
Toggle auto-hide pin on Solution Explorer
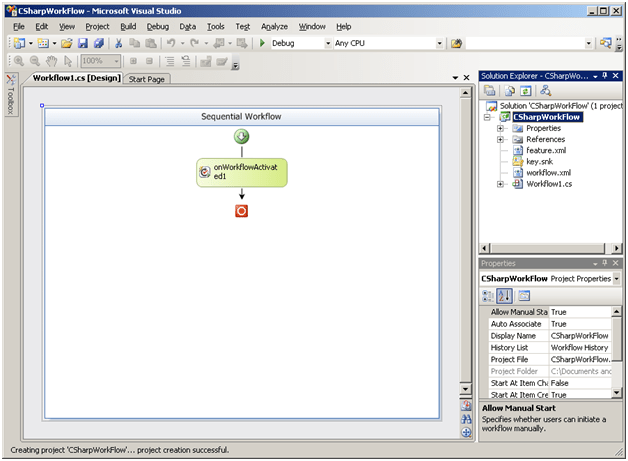tap(605, 76)
